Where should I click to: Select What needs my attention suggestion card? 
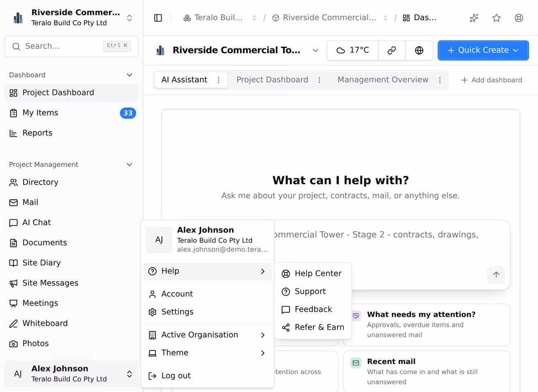426,324
